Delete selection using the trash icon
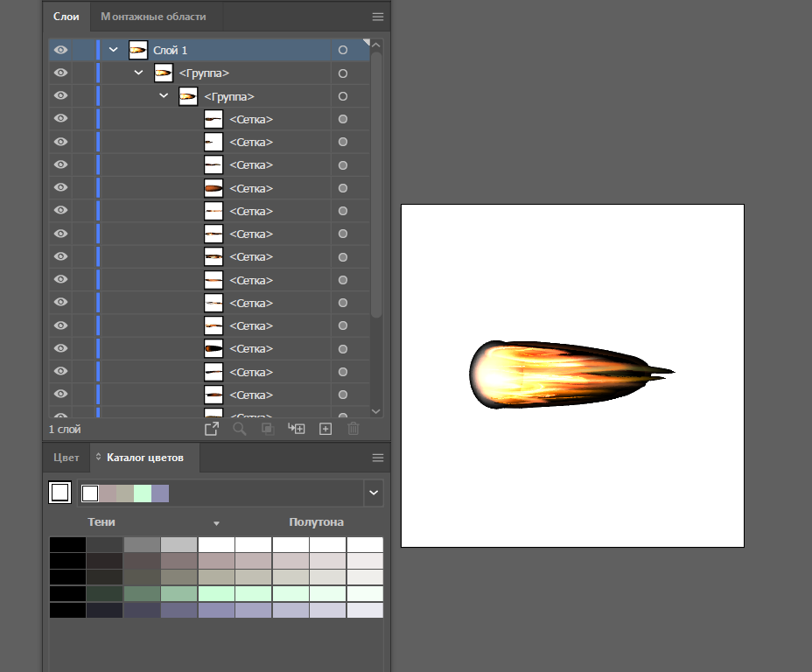This screenshot has height=672, width=812. tap(353, 429)
